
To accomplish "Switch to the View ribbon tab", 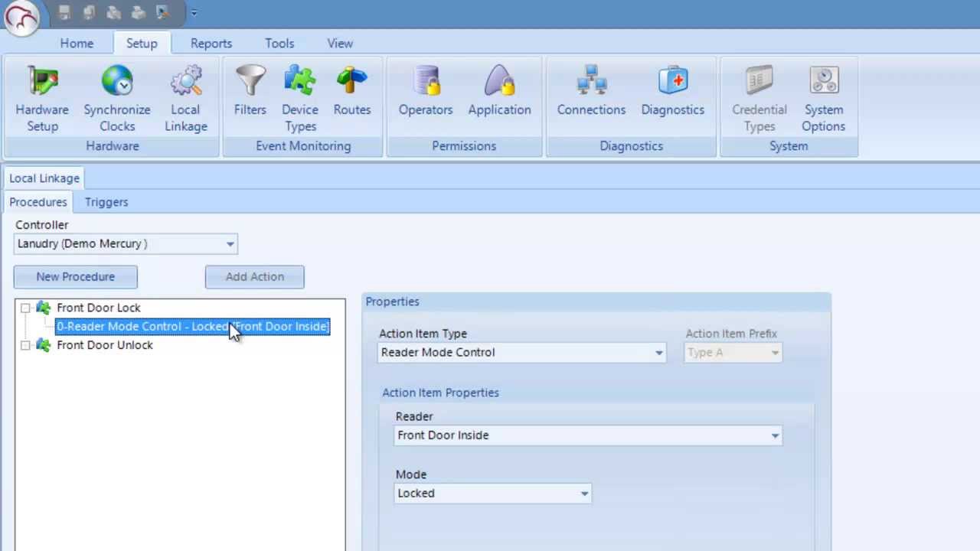I will click(340, 44).
